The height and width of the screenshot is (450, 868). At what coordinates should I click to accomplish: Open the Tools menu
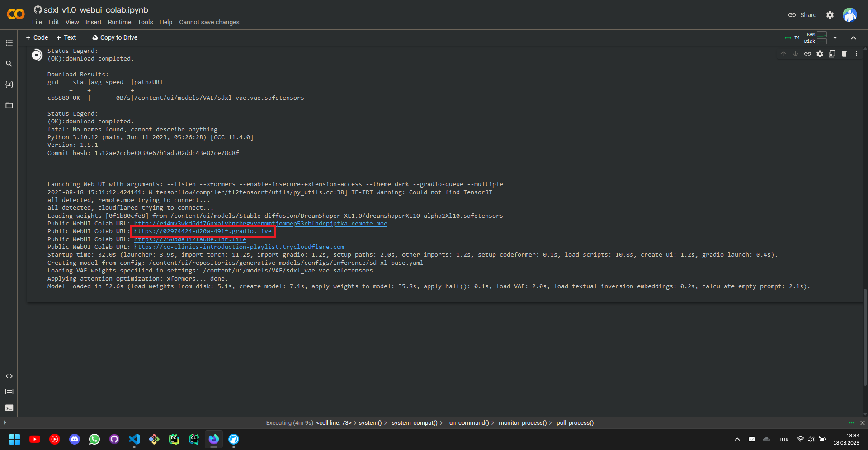145,22
